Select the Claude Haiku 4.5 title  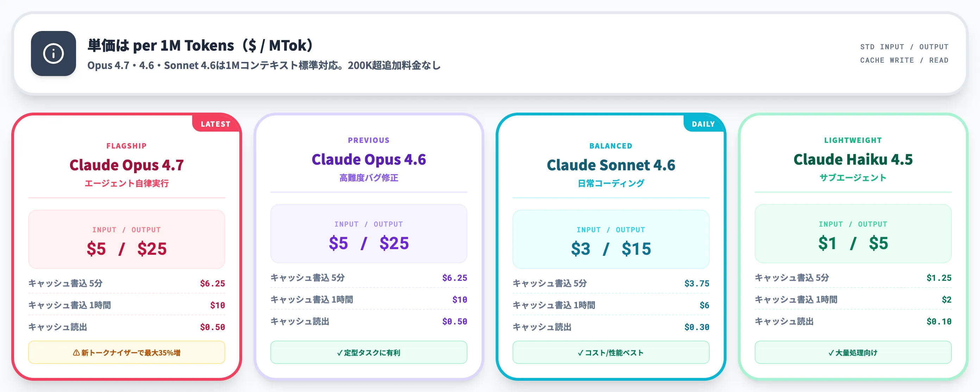point(853,159)
